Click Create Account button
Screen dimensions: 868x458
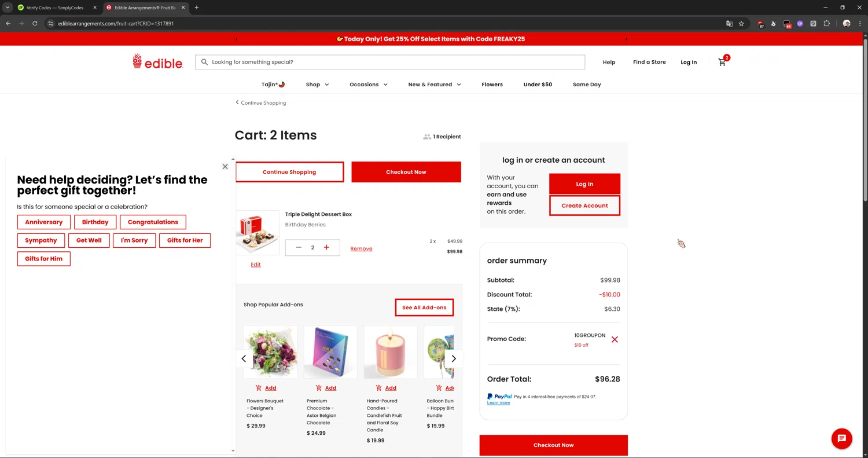[584, 206]
